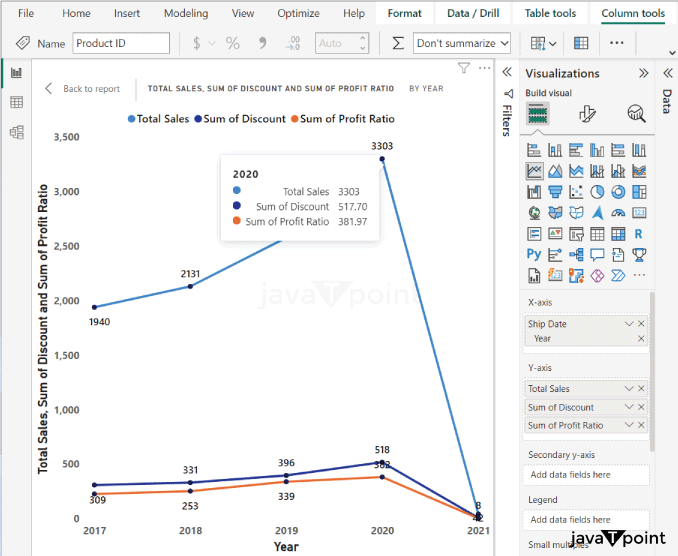Click Back to report

[83, 89]
